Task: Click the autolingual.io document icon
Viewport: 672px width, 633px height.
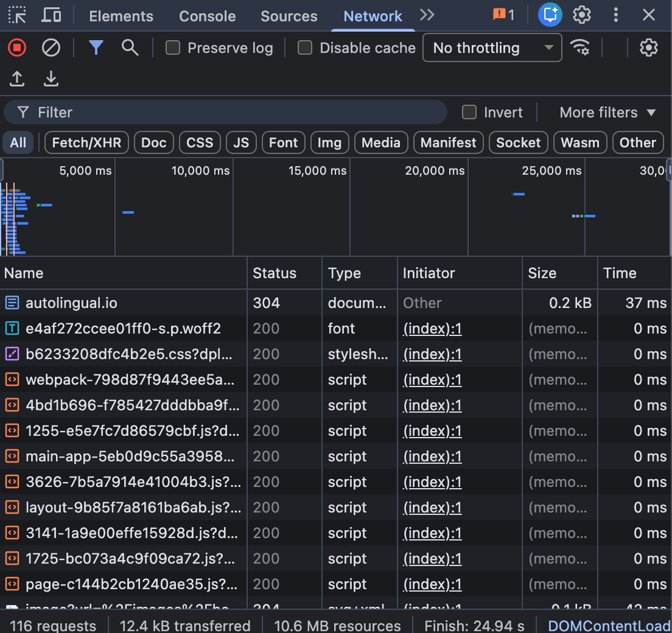Action: coord(12,303)
